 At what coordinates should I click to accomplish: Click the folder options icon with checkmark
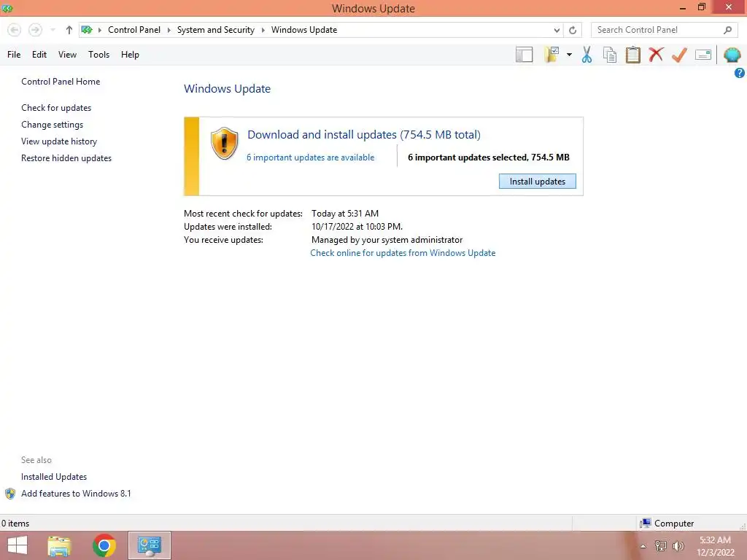pos(551,55)
